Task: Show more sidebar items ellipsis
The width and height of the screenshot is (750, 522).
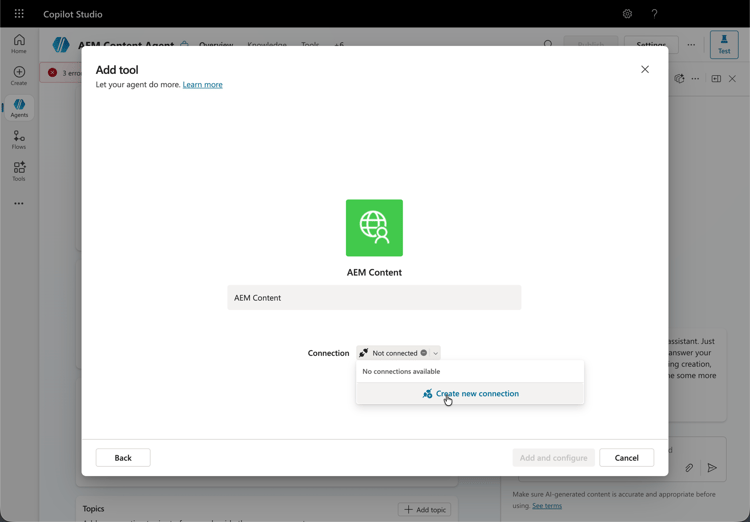Action: click(x=19, y=203)
